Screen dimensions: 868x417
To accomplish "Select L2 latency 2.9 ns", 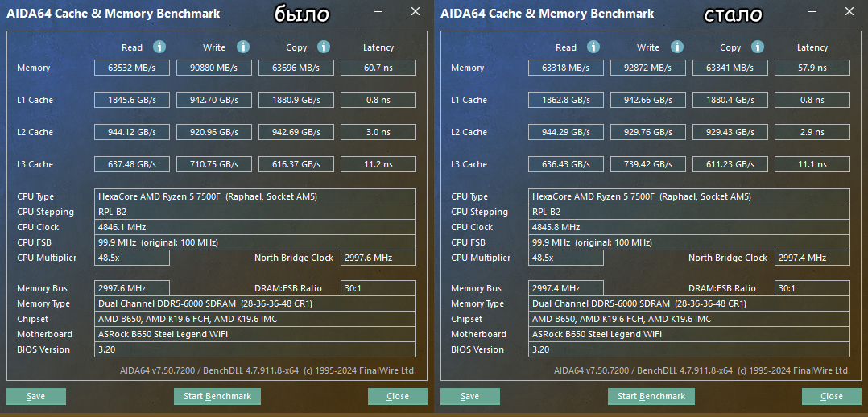I will click(812, 132).
